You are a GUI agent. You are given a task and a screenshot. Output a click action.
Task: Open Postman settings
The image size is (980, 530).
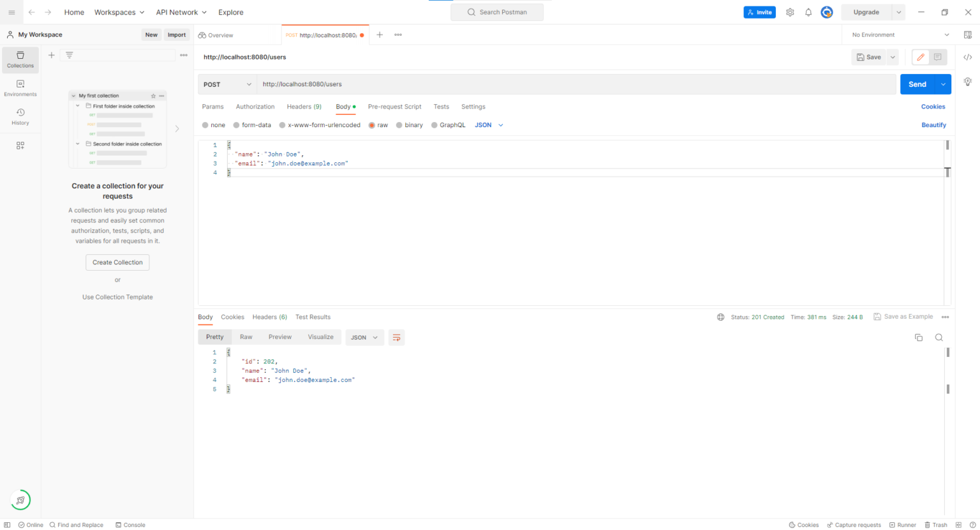pyautogui.click(x=789, y=11)
